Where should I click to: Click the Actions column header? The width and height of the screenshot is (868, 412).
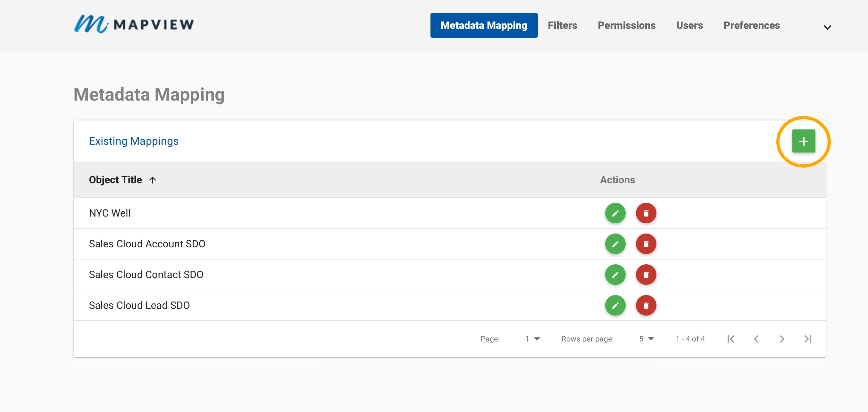point(617,180)
